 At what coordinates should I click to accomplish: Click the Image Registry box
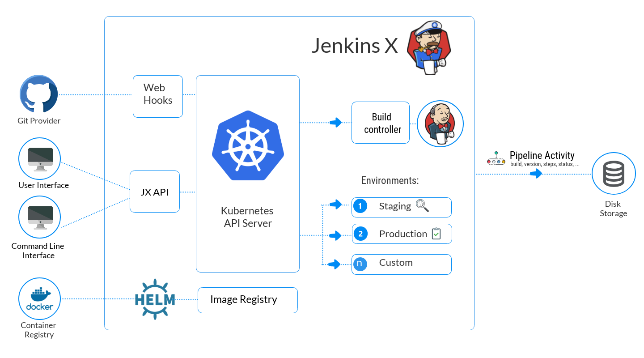247,300
